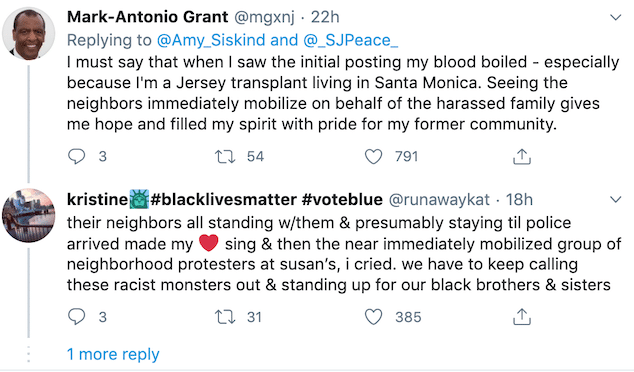Viewport: 634px width, 372px height.
Task: Retweet kristine's tweet with 31 retweets
Action: click(225, 317)
